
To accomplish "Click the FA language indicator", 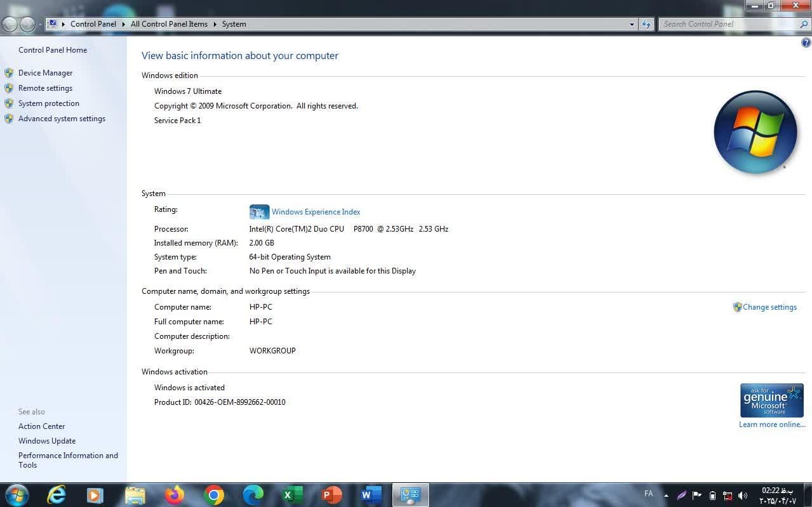I will pos(648,494).
